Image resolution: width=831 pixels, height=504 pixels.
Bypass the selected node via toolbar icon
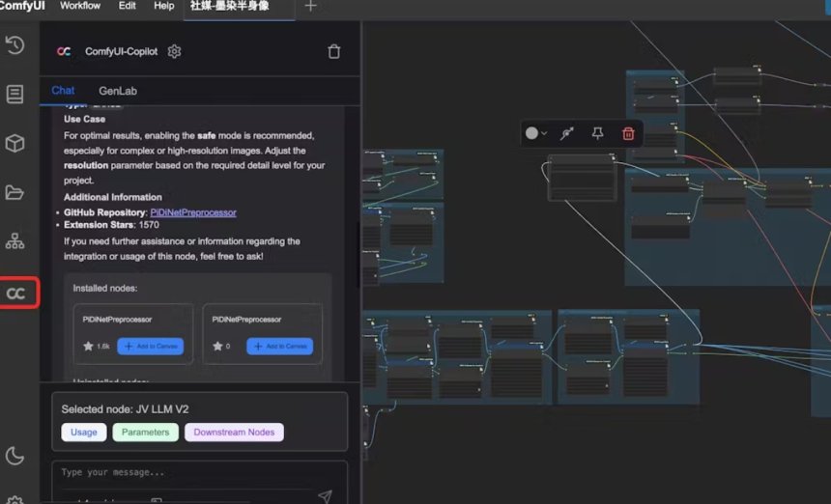567,133
